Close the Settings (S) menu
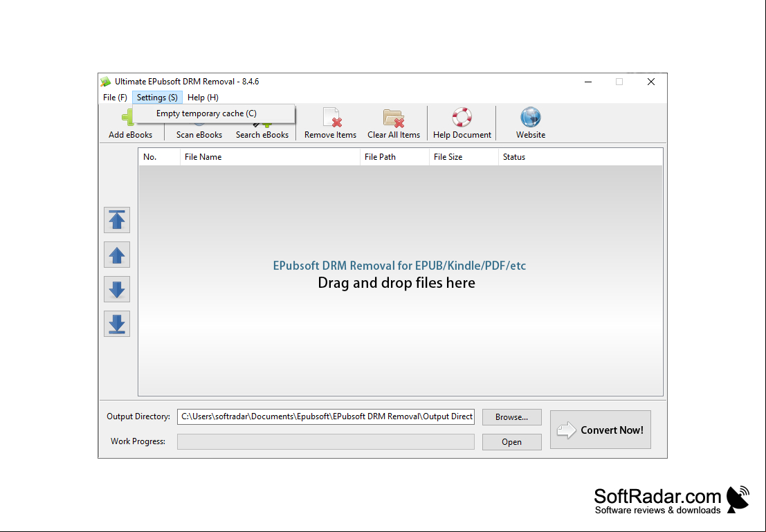The height and width of the screenshot is (532, 766). [157, 98]
